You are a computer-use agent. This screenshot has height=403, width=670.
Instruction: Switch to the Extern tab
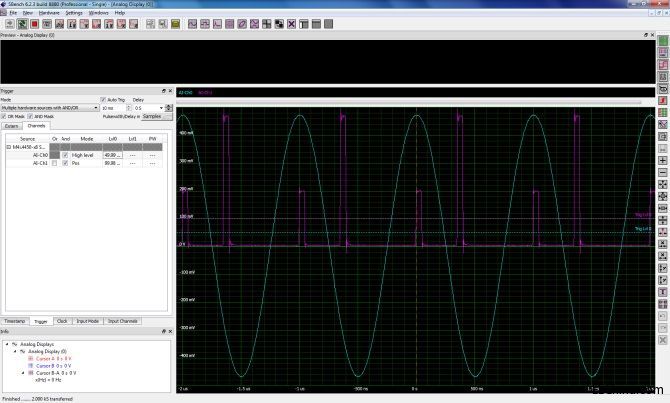point(12,126)
